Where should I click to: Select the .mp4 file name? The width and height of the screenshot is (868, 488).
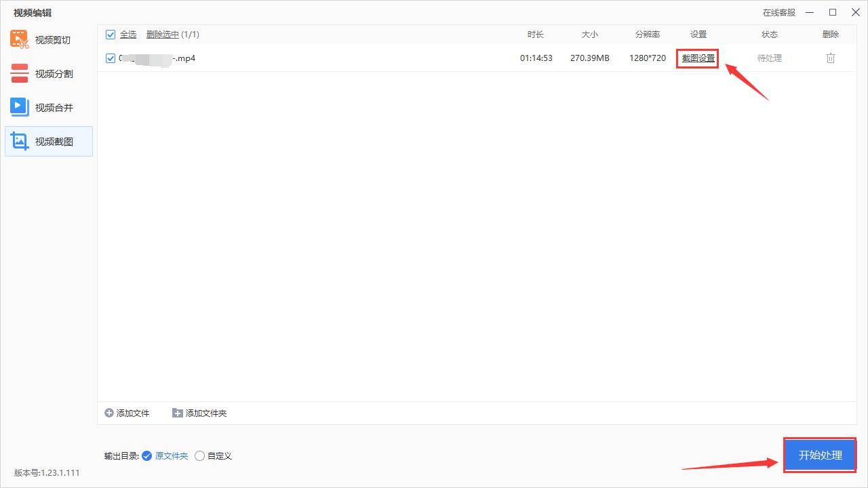click(157, 58)
